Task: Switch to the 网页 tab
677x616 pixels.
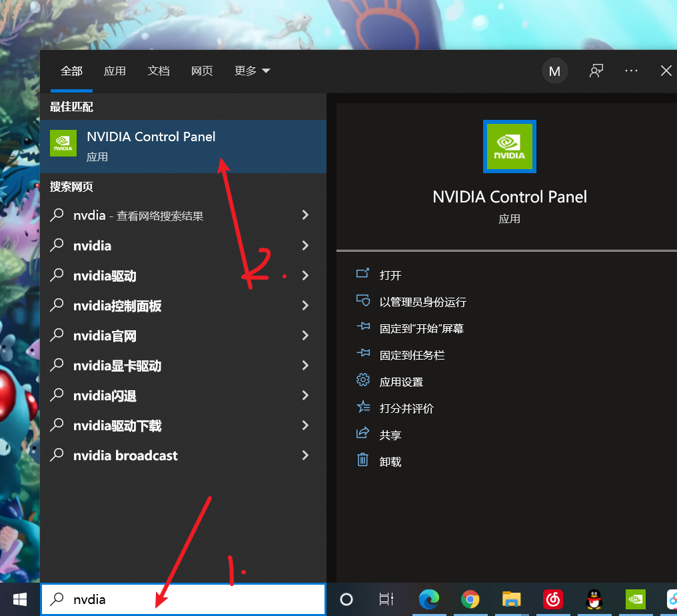Action: coord(202,71)
